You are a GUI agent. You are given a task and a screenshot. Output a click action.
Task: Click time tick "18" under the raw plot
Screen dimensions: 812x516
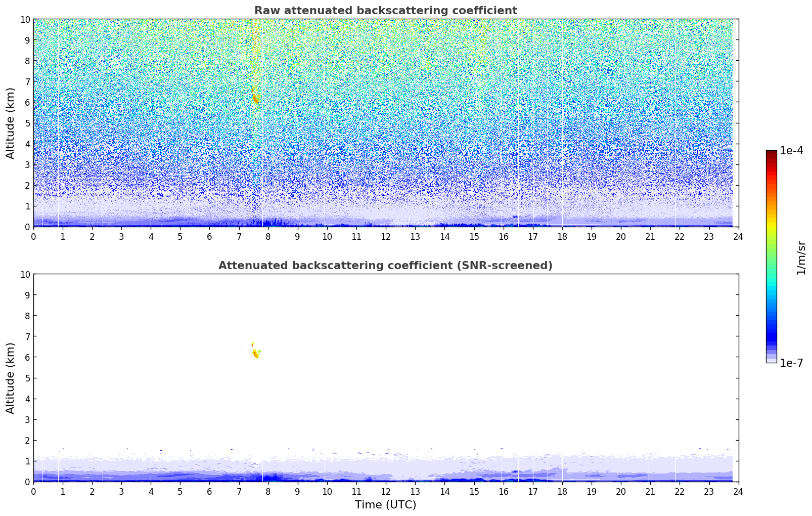click(x=562, y=236)
